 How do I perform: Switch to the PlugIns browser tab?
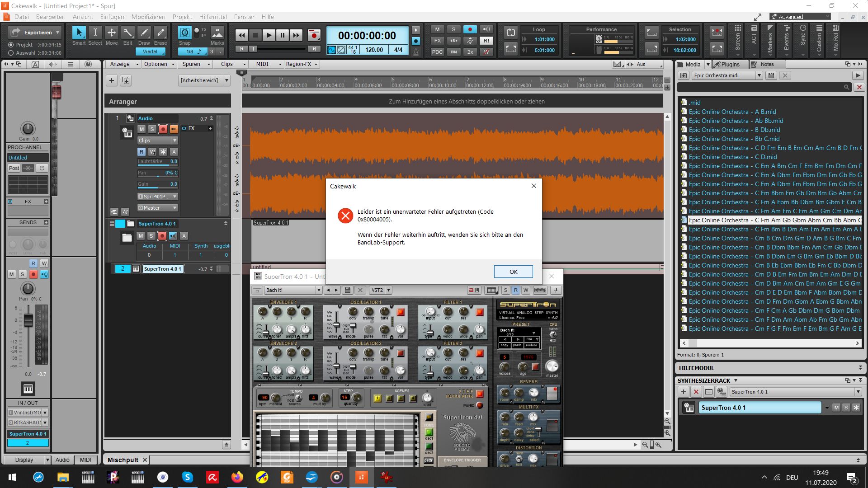click(730, 64)
